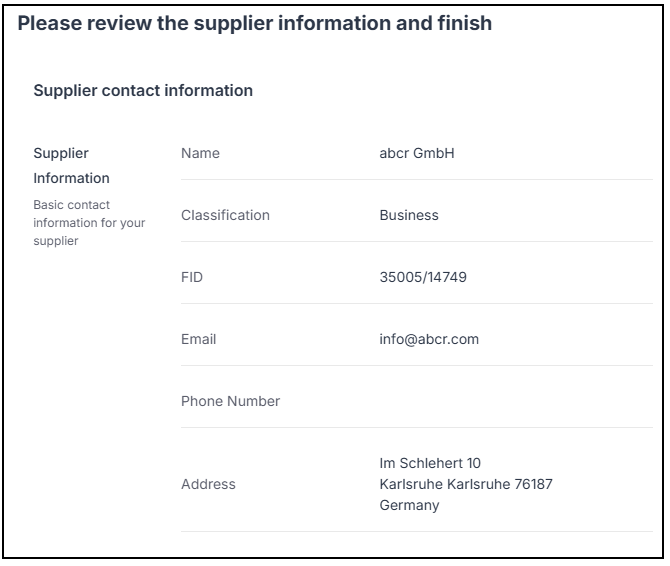Click the Name field label
The width and height of the screenshot is (670, 566).
coord(200,154)
